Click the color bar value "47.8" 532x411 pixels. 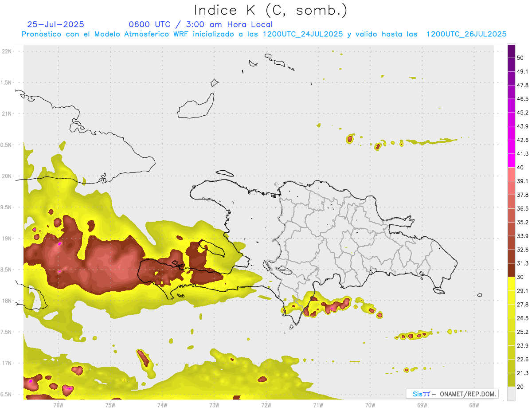(523, 85)
